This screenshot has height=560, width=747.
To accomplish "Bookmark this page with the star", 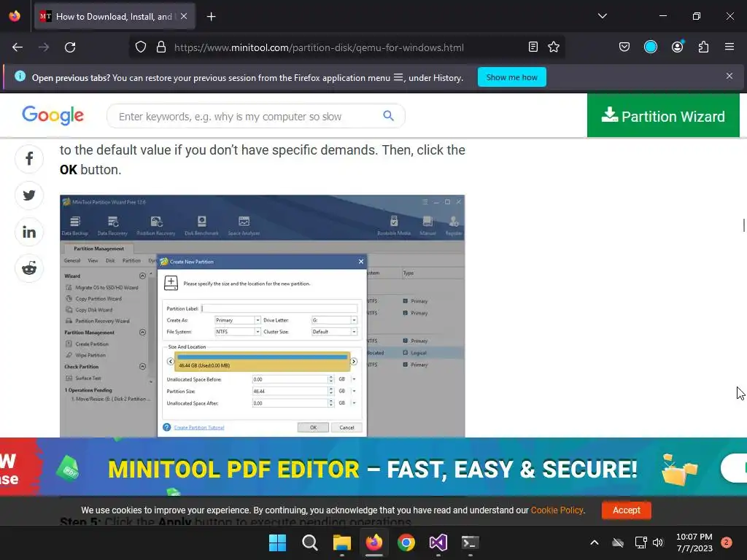I will click(554, 47).
